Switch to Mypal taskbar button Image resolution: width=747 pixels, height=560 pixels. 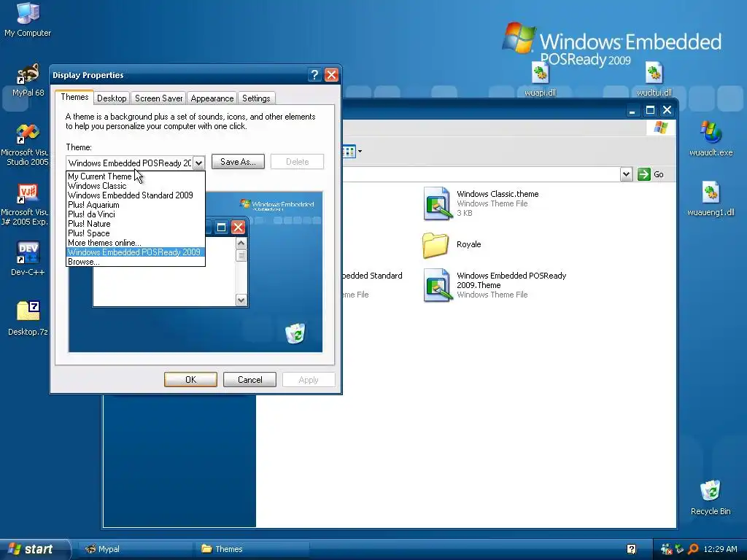[x=134, y=549]
